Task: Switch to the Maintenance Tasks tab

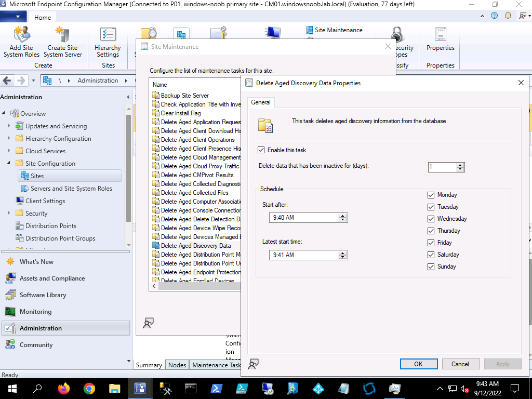Action: pos(216,365)
